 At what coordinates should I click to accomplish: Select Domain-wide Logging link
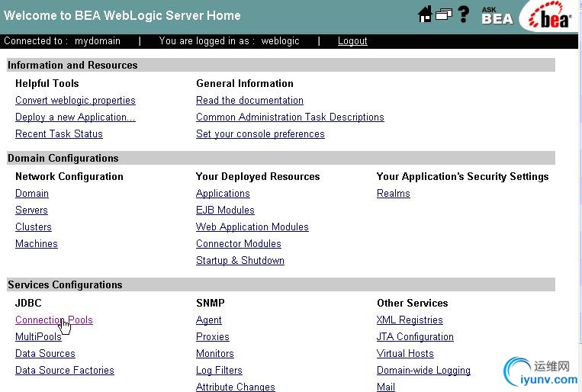click(x=423, y=370)
